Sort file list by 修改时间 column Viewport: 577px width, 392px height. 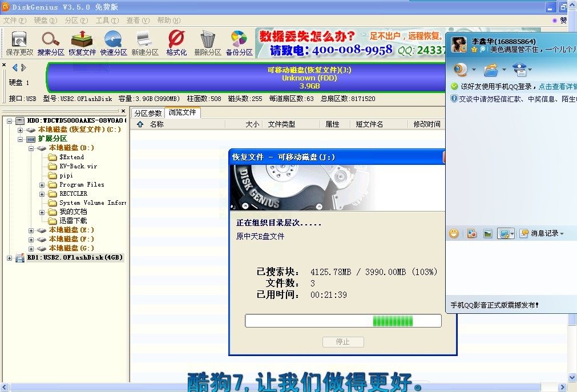point(427,124)
